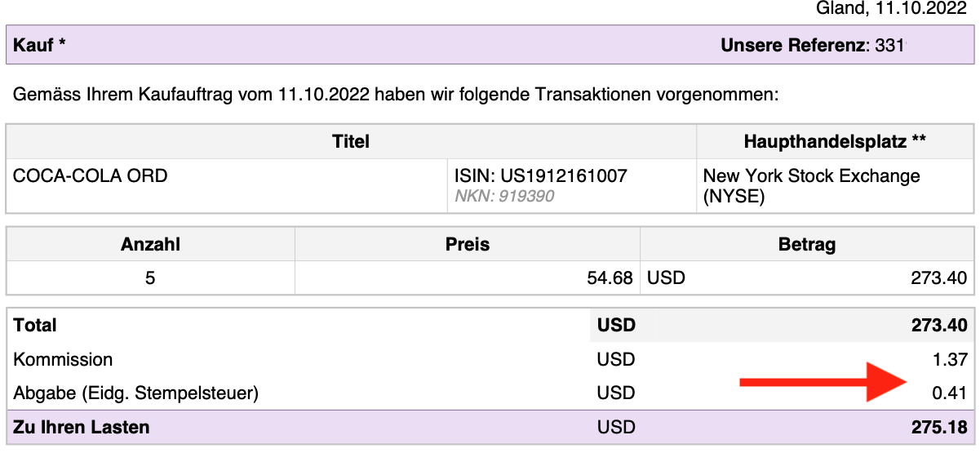Click the price value 54.68

tap(610, 278)
